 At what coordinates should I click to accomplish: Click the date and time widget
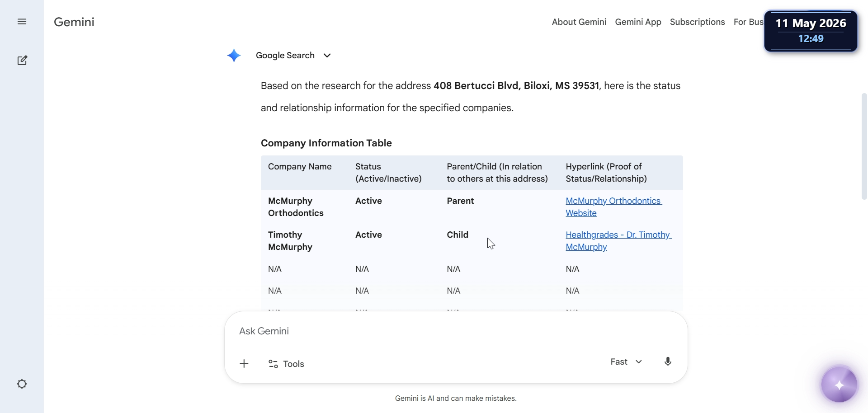click(x=811, y=31)
